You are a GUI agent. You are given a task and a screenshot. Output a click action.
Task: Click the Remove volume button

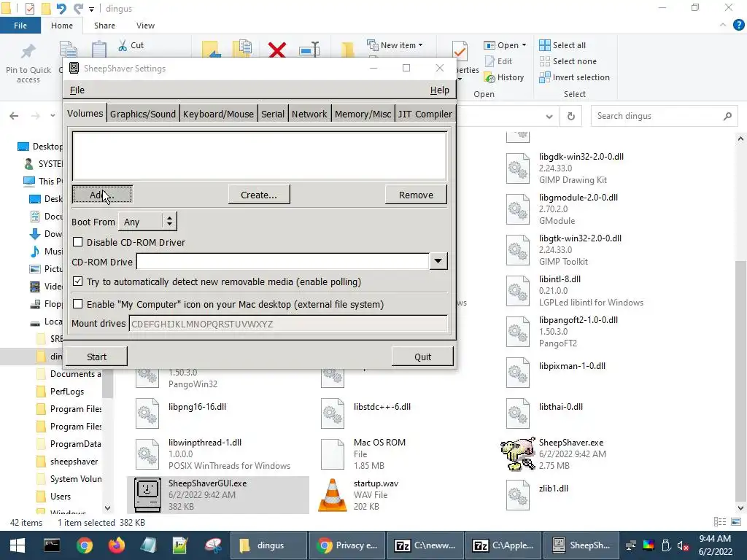[x=416, y=195]
